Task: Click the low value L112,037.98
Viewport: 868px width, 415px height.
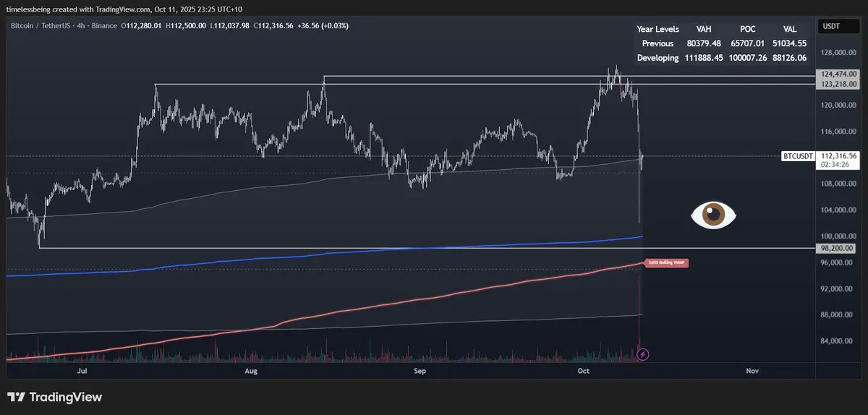Action: [230, 25]
